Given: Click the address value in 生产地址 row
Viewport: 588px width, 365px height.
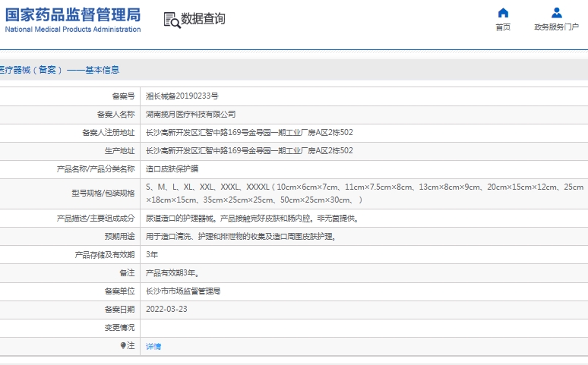Looking at the screenshot, I should (x=249, y=151).
